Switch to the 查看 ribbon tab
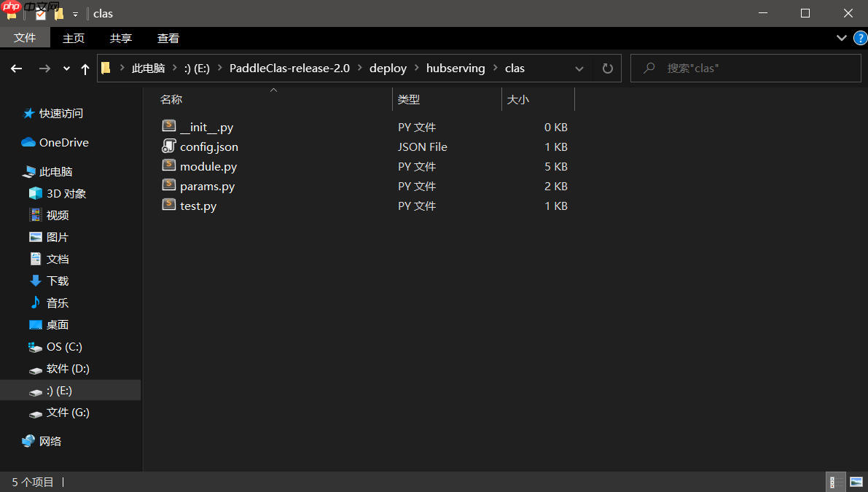This screenshot has height=492, width=868. [x=168, y=38]
